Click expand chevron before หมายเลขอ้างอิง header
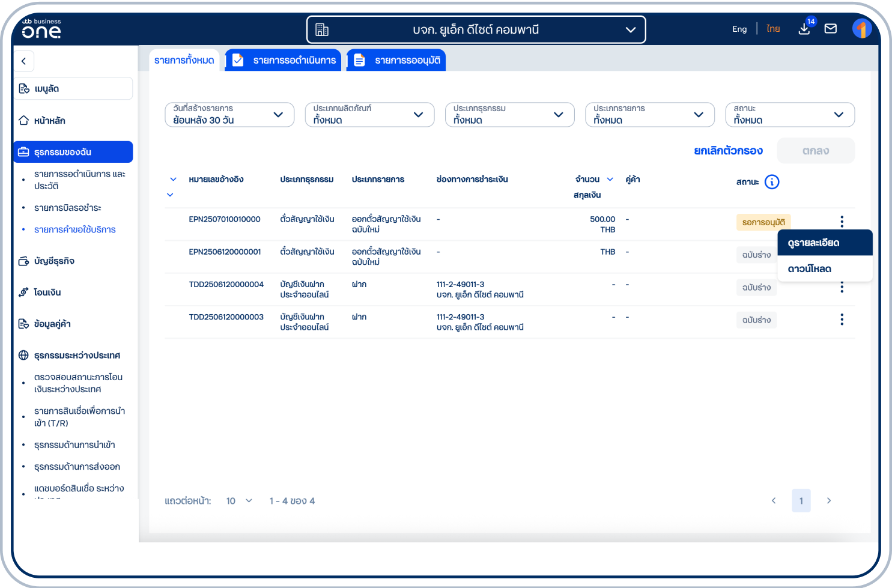The width and height of the screenshot is (892, 588). click(x=173, y=179)
